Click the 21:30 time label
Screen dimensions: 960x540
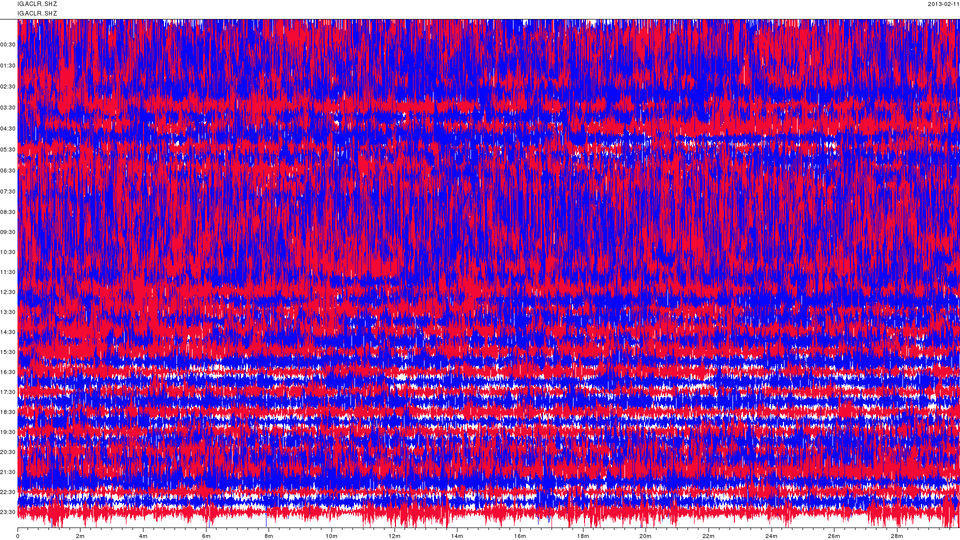tap(8, 472)
